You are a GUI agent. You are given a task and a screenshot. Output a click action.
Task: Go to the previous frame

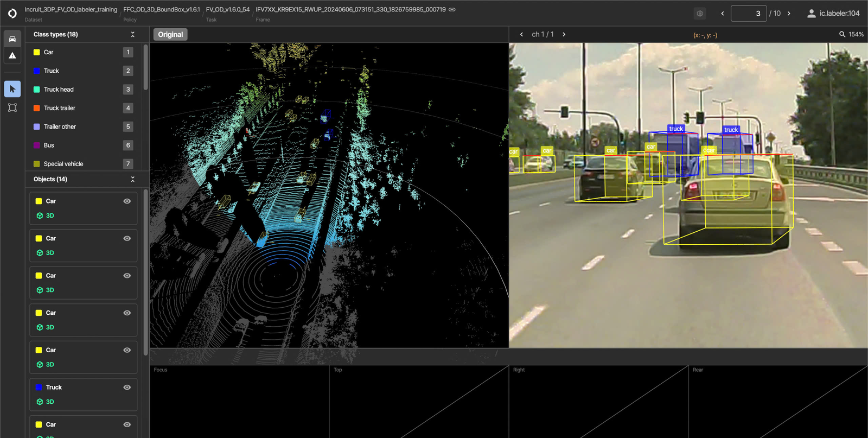click(x=723, y=14)
